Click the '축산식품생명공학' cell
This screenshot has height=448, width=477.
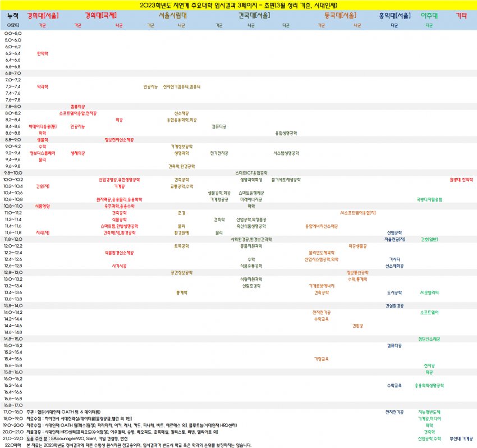pyautogui.click(x=251, y=226)
